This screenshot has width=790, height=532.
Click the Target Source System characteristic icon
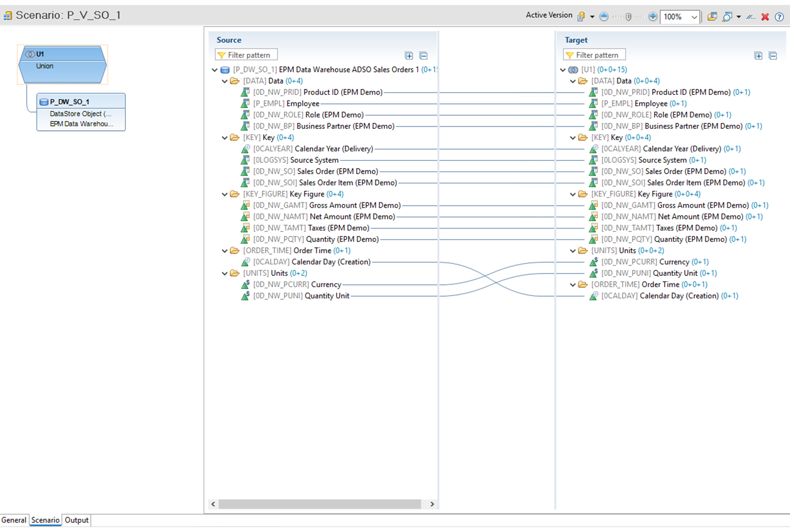pyautogui.click(x=593, y=160)
